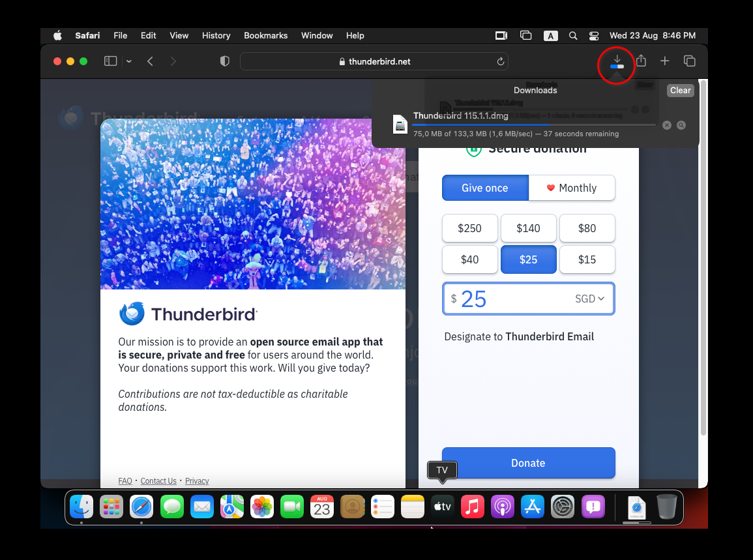The image size is (753, 560).
Task: Open Calendar from the Dock
Action: click(x=322, y=507)
